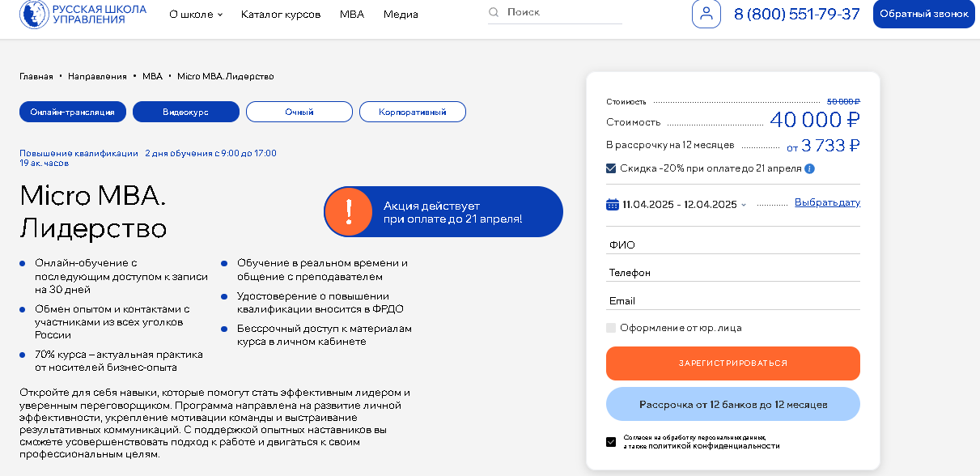Toggle the 20% discount checkbox
The image size is (980, 476).
[611, 168]
